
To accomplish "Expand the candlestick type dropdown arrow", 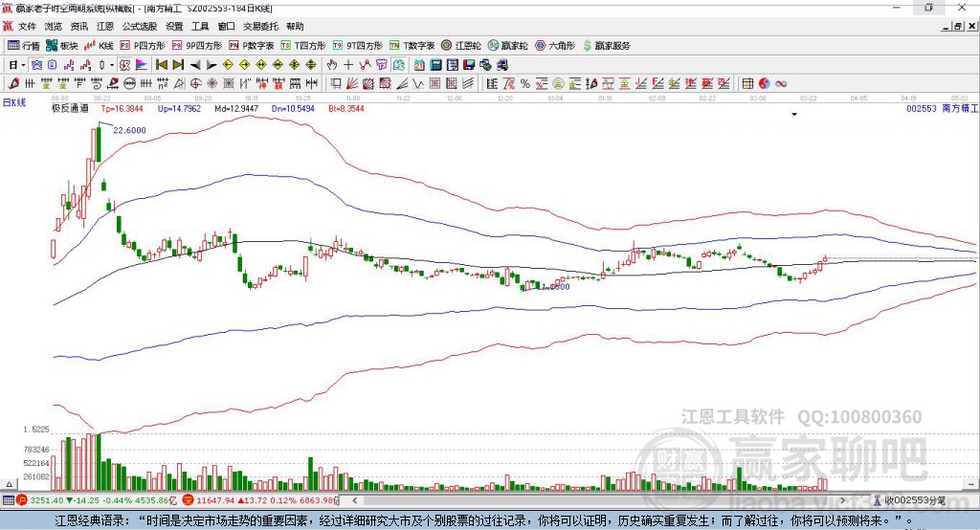I will tap(112, 64).
